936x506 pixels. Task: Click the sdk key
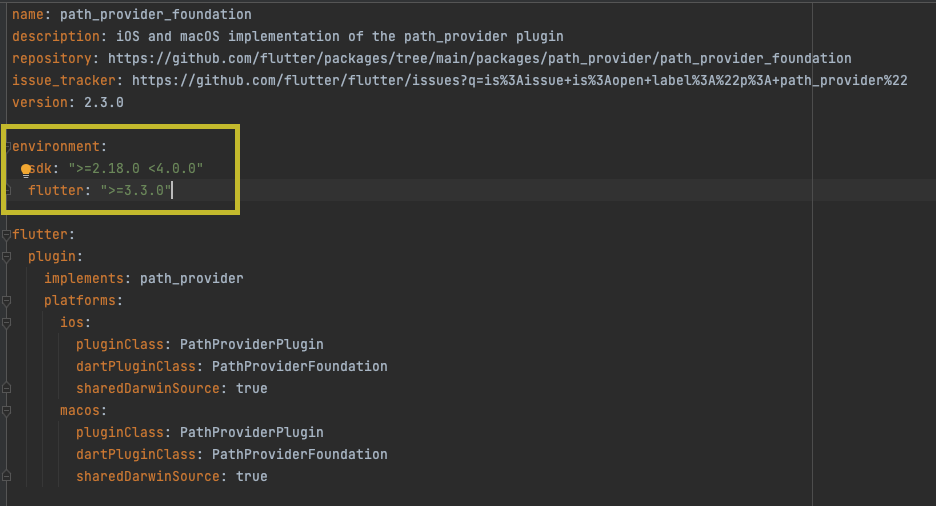(40, 169)
